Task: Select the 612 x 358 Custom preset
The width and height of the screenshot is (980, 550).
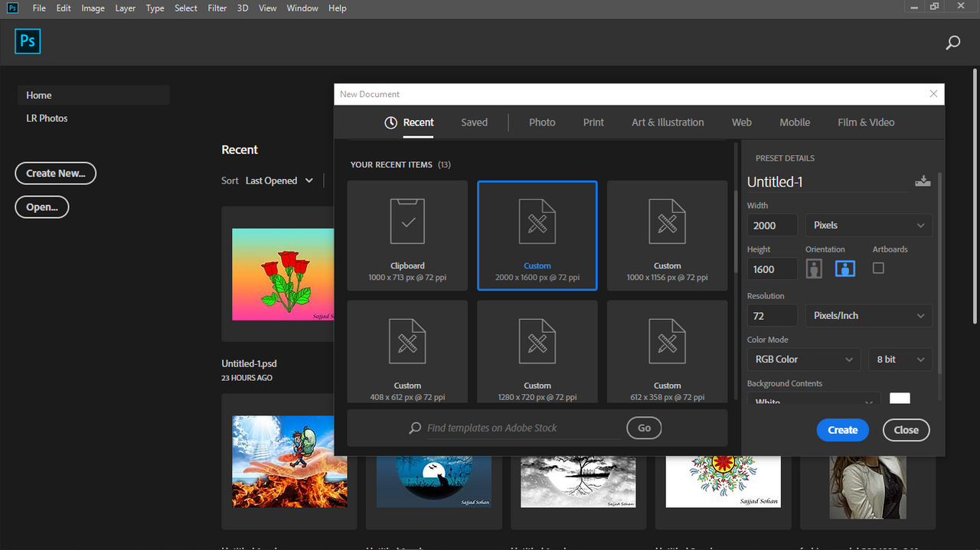Action: tap(668, 352)
